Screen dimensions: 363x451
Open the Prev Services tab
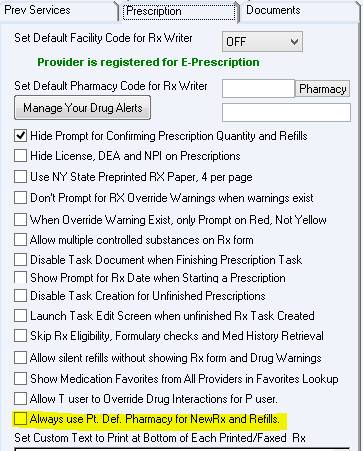37,10
